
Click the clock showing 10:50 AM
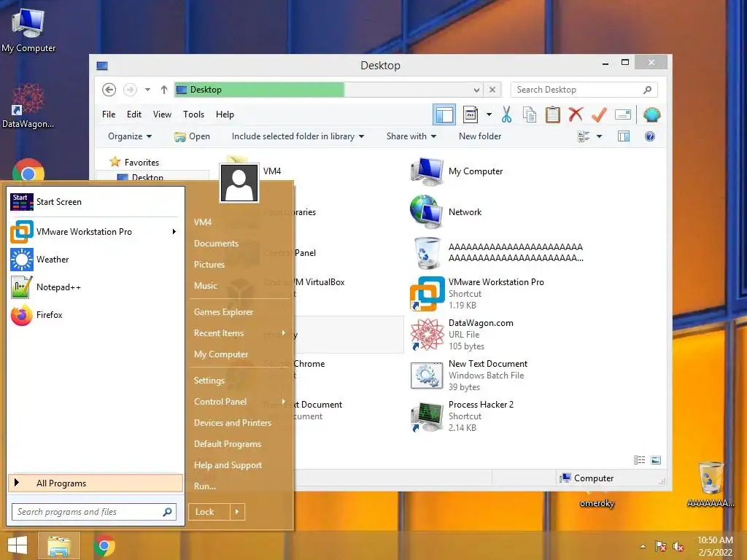[715, 546]
